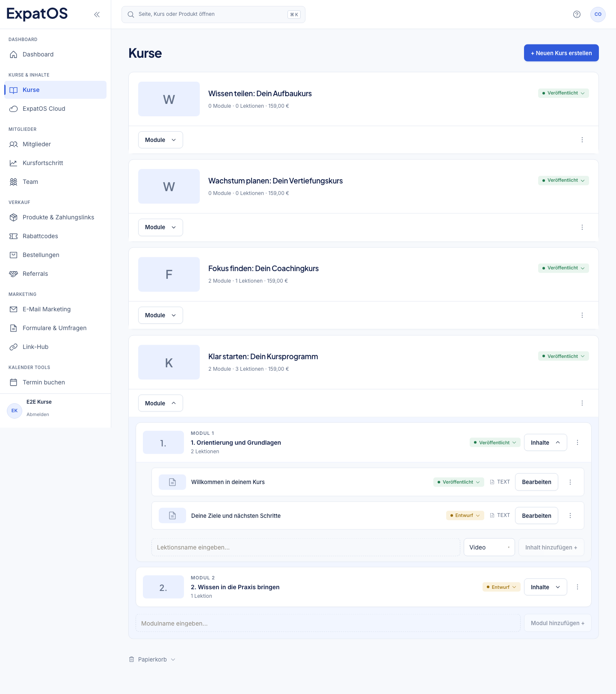Click document icon of Deine Ziele lesson

172,516
